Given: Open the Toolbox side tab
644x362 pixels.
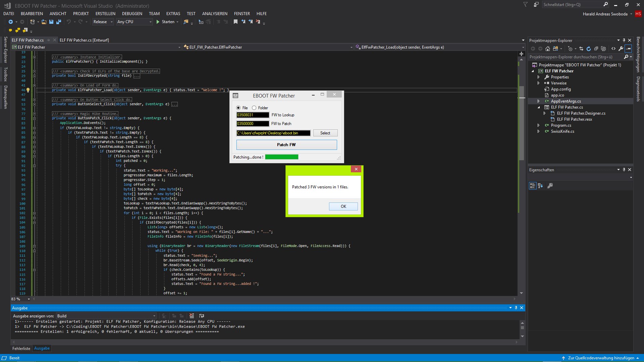Looking at the screenshot, I should point(5,74).
